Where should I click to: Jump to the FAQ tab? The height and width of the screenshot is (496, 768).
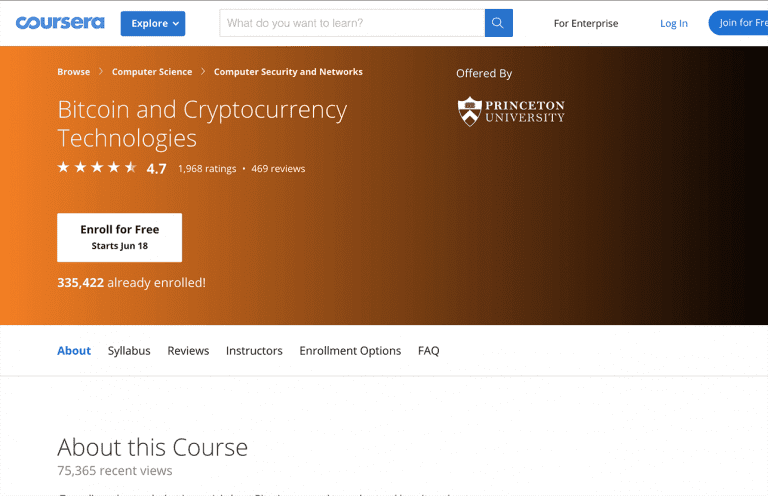(x=429, y=351)
